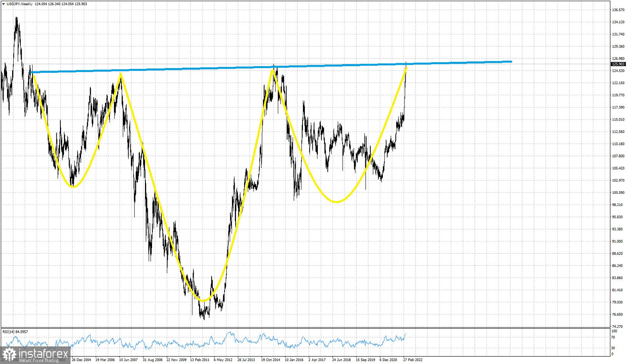Screen dimensions: 627x364
Task: Click the 119.770 price scale label
Action: 618,95
